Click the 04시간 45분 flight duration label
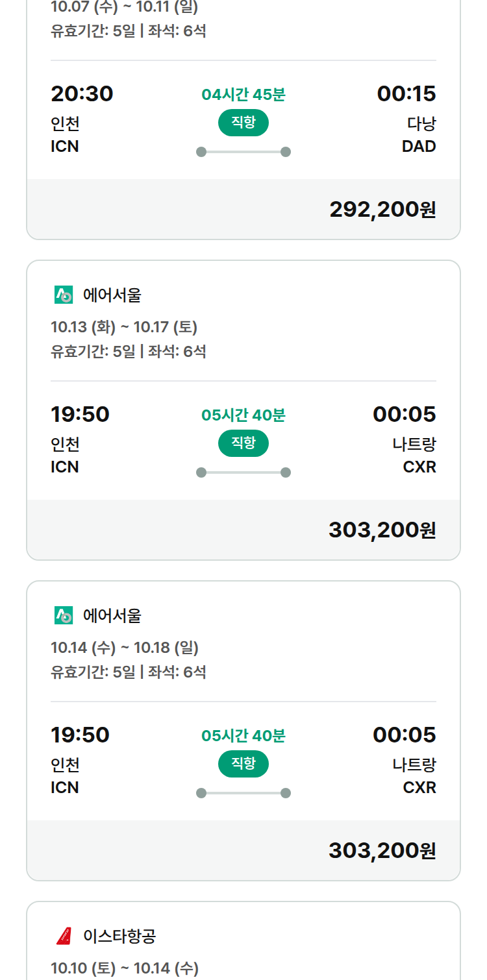The image size is (487, 980). pyautogui.click(x=243, y=95)
